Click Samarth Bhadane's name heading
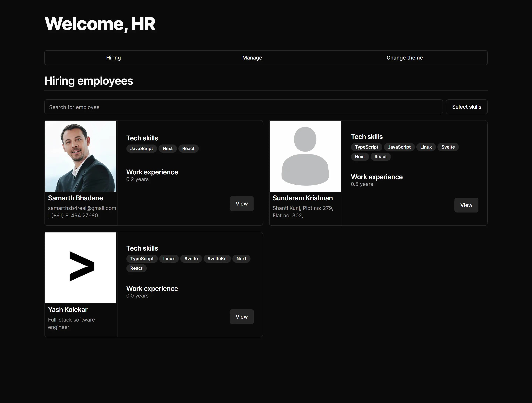This screenshot has width=532, height=403. pyautogui.click(x=75, y=198)
